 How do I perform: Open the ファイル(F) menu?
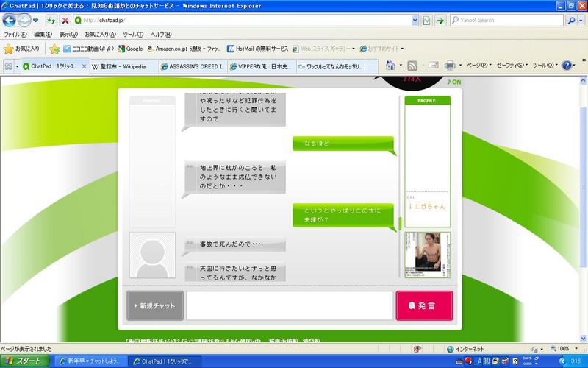coord(15,34)
